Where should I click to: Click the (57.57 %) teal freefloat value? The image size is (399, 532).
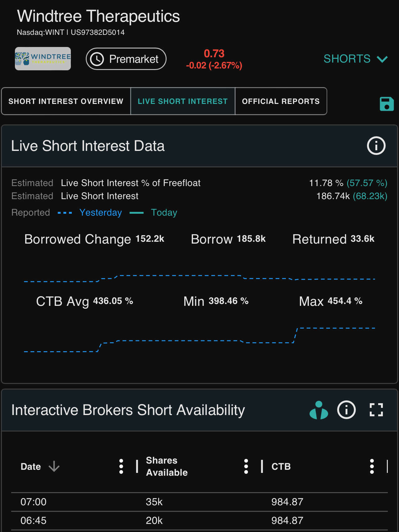367,183
